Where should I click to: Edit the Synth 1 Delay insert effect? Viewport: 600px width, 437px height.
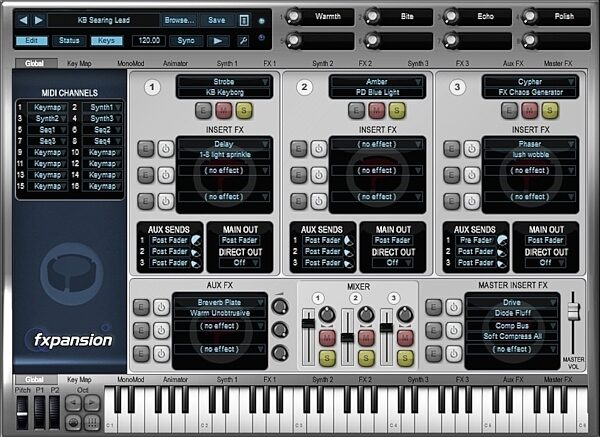145,149
